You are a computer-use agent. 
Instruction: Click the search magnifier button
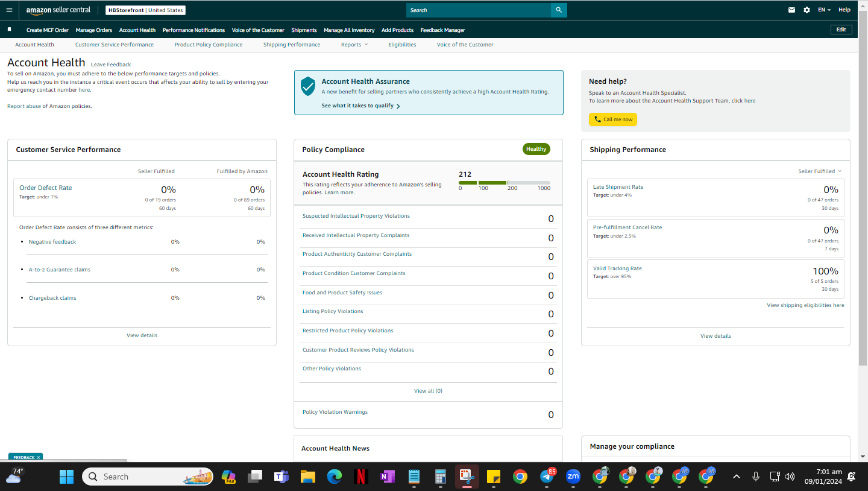pos(559,10)
